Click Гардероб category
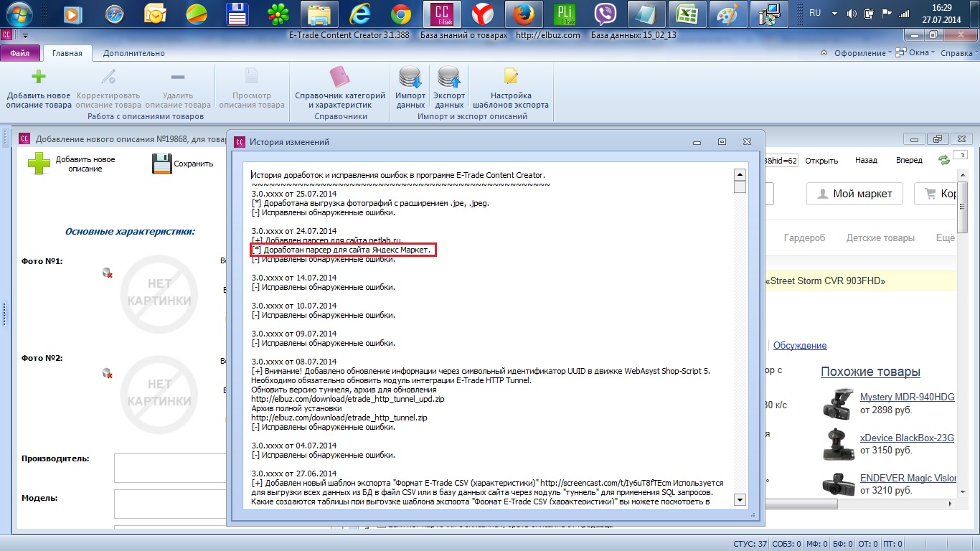 click(804, 237)
